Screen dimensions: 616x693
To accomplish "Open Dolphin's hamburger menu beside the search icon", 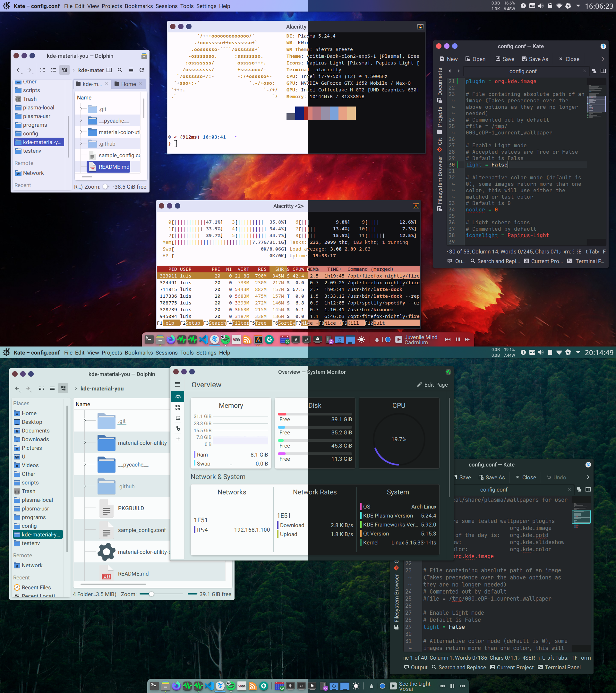I will (x=131, y=70).
